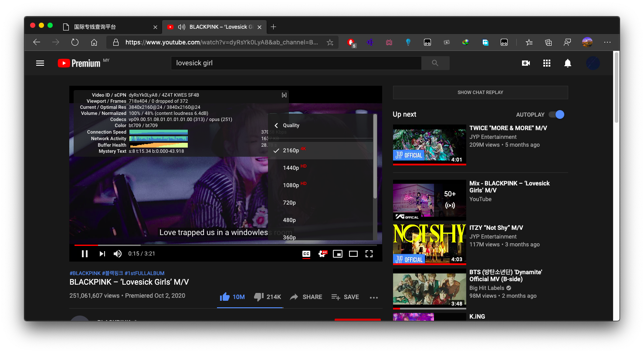Select 720p quality
Viewport: 644px width, 353px height.
coord(321,202)
